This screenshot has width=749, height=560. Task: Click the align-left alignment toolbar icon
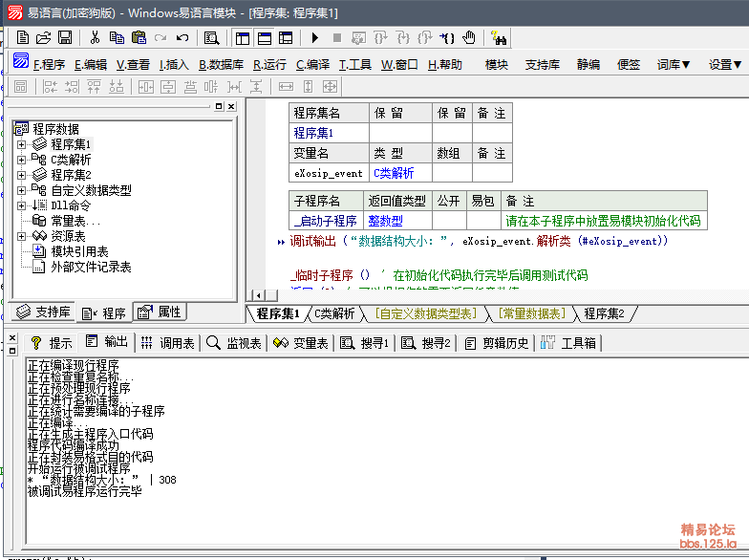point(50,86)
